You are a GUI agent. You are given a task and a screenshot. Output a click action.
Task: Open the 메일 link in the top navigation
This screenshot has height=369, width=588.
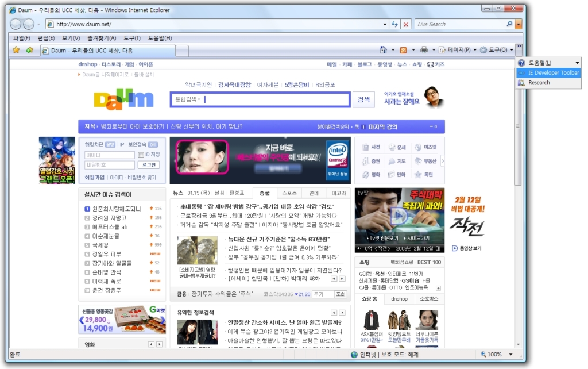[332, 64]
